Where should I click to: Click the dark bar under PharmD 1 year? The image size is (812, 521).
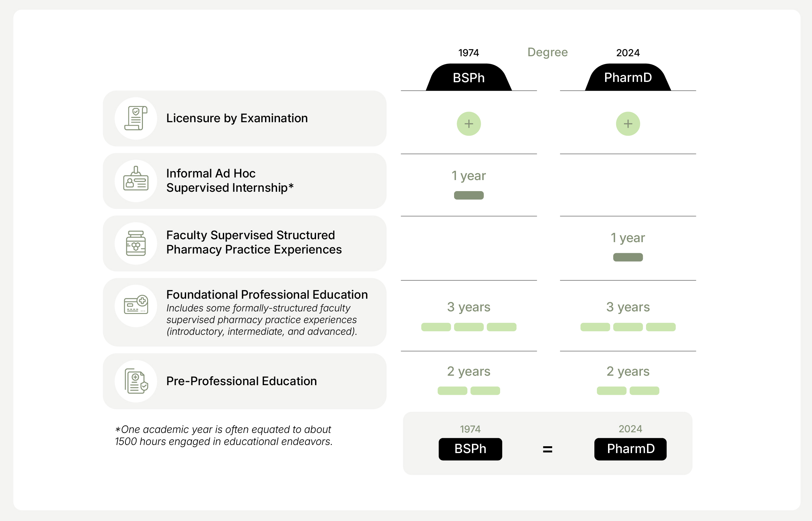click(x=628, y=257)
